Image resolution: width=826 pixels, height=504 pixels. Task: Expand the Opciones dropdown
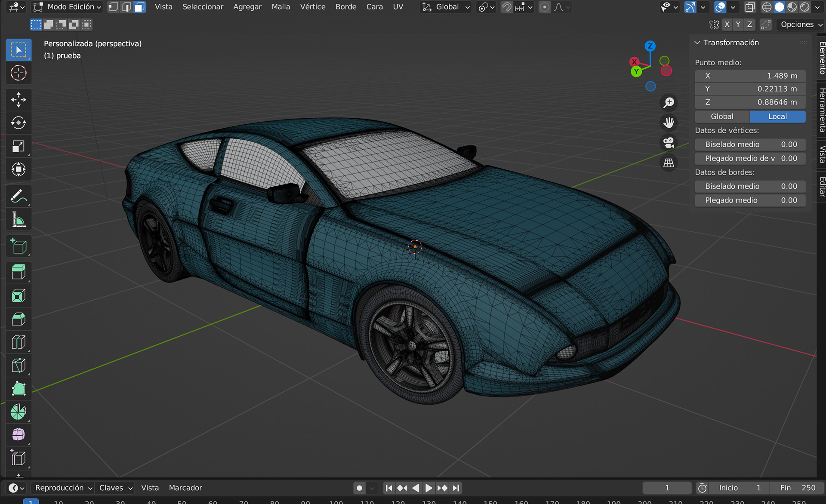tap(801, 25)
